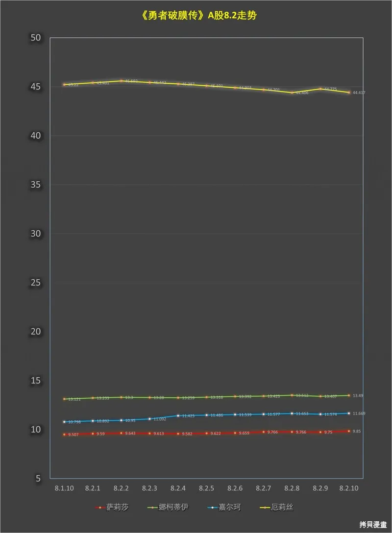
Task: Click the red series value 9.75
Action: point(328,433)
